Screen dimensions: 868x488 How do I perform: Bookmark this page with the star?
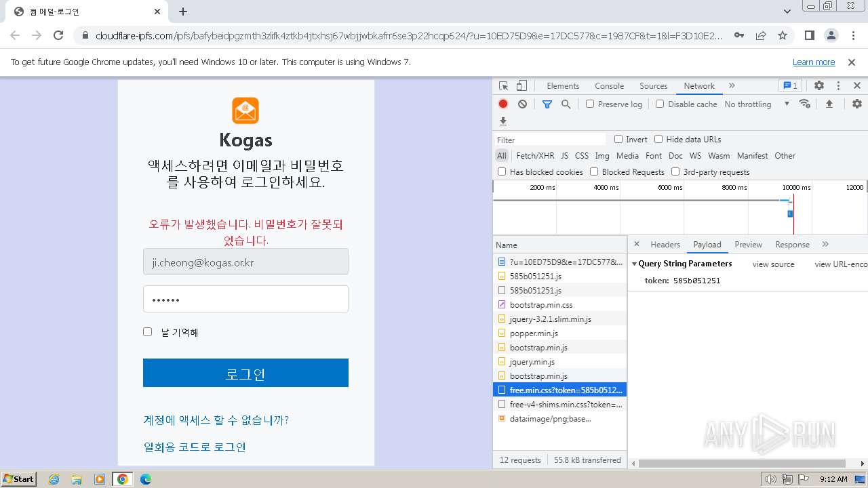pyautogui.click(x=783, y=35)
